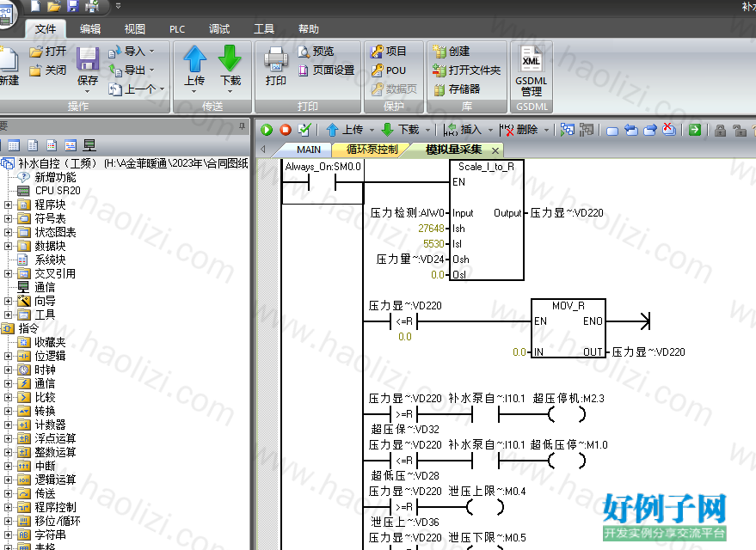The height and width of the screenshot is (550, 756).
Task: Open quick access toolbar customize arrow
Action: [x=118, y=6]
